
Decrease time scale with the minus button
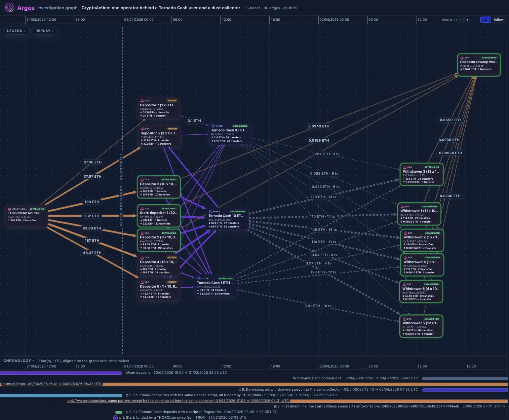(460, 20)
